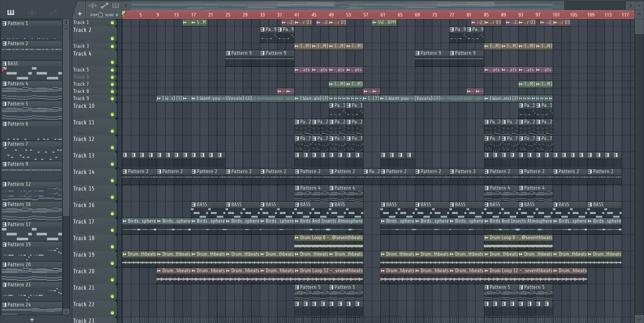Viewport: 644px width, 323px height.
Task: Click the Pattern 6 picker icon
Action: coord(4,124)
